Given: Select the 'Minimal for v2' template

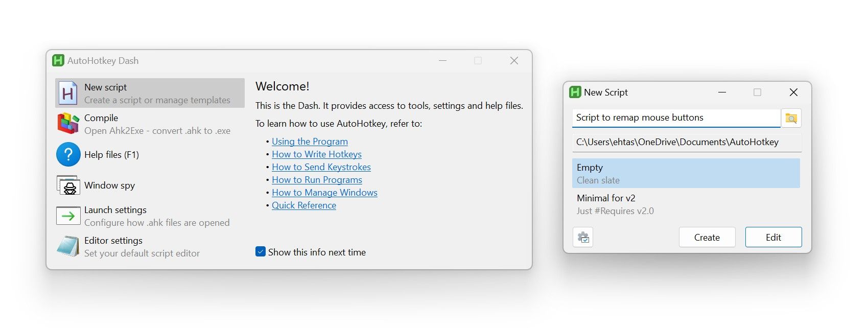Looking at the screenshot, I should pyautogui.click(x=686, y=204).
